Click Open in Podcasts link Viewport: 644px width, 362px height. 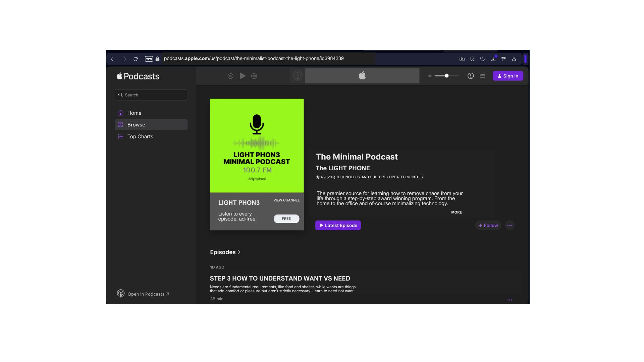click(x=148, y=294)
